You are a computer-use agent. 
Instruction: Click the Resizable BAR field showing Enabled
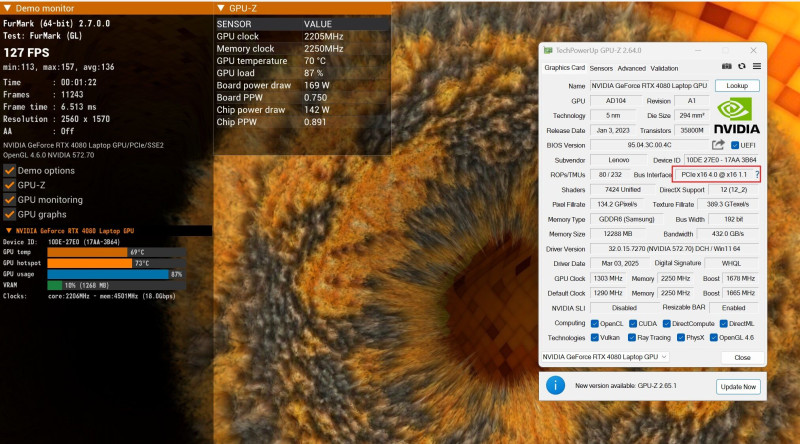coord(733,308)
